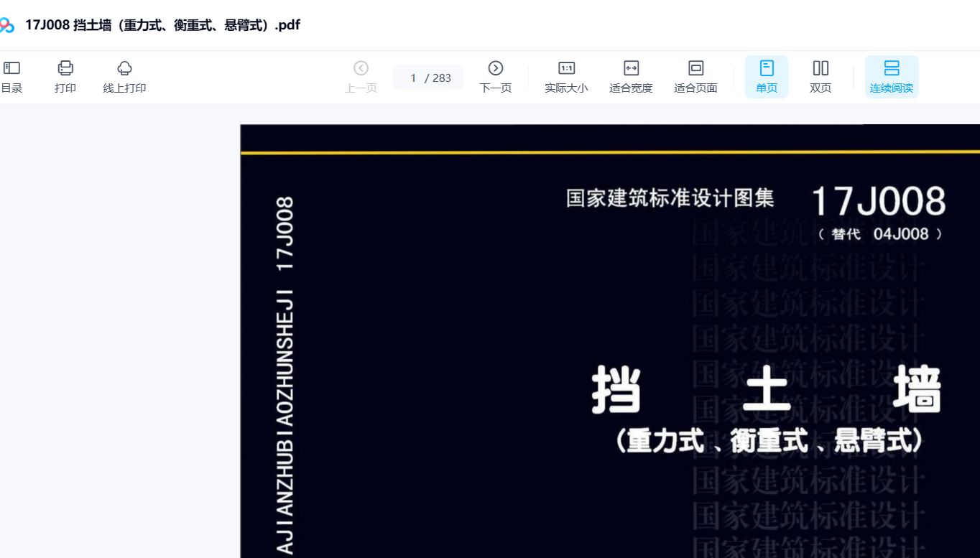Switch to 单页 single page mode
Image resolution: width=980 pixels, height=558 pixels.
point(767,77)
